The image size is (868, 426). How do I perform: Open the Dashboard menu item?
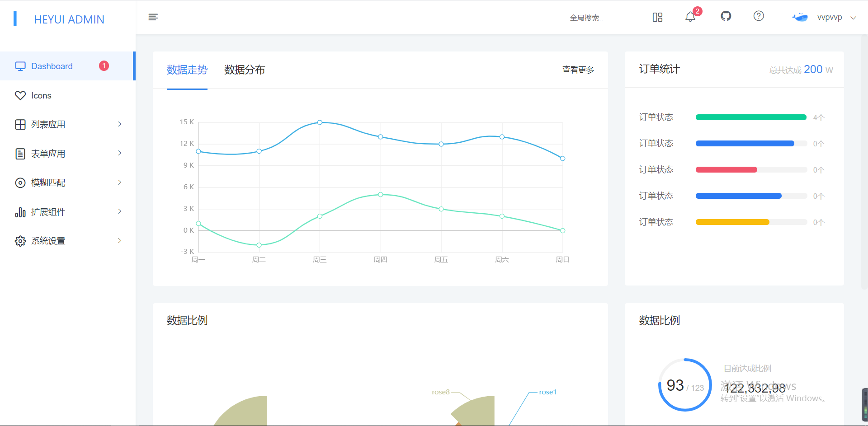[x=68, y=66]
